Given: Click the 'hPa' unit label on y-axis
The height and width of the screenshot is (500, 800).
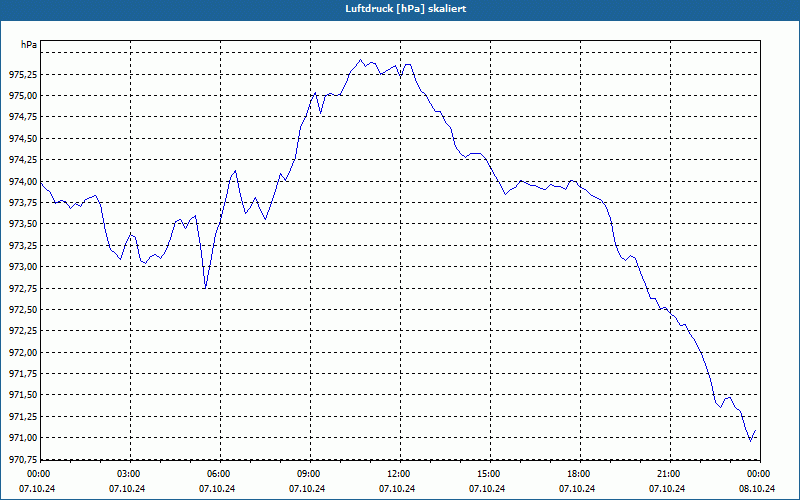Looking at the screenshot, I should [x=29, y=45].
